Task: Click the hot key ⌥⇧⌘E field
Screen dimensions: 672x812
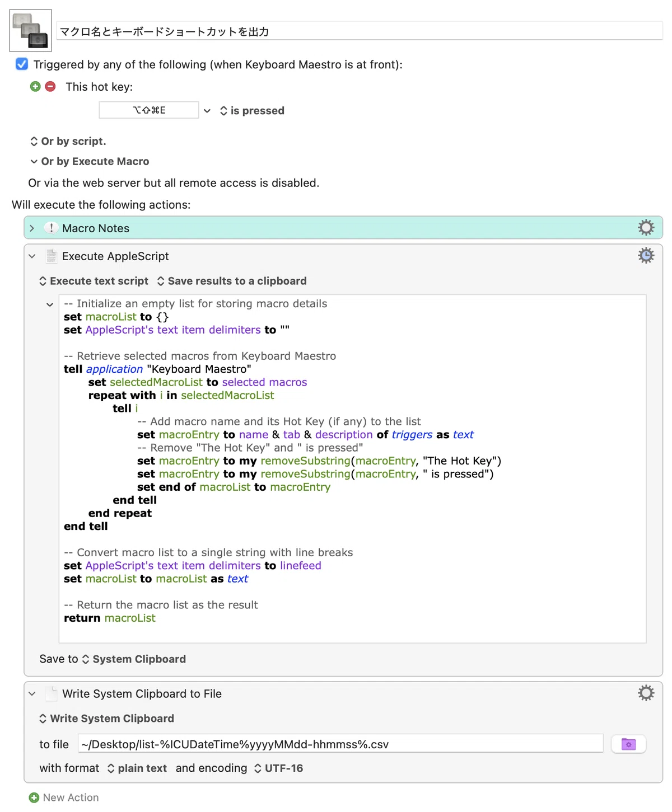Action: pyautogui.click(x=149, y=110)
